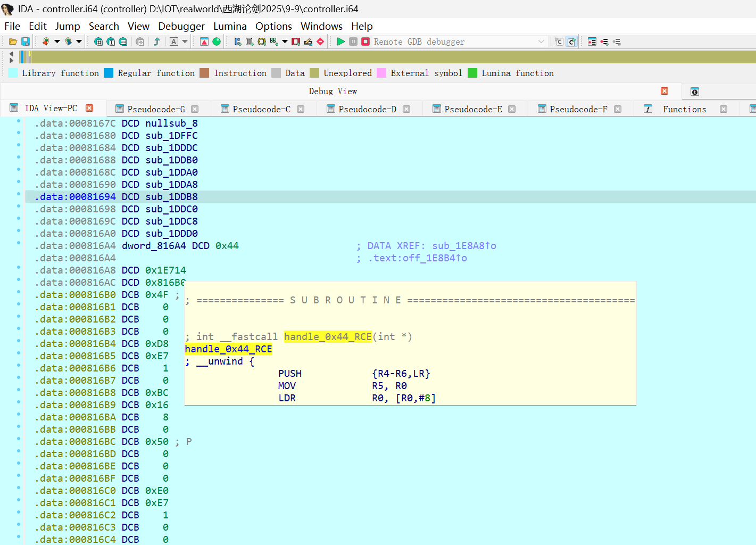Expand the jump-back history dropdown arrow
The image size is (756, 545).
click(57, 42)
